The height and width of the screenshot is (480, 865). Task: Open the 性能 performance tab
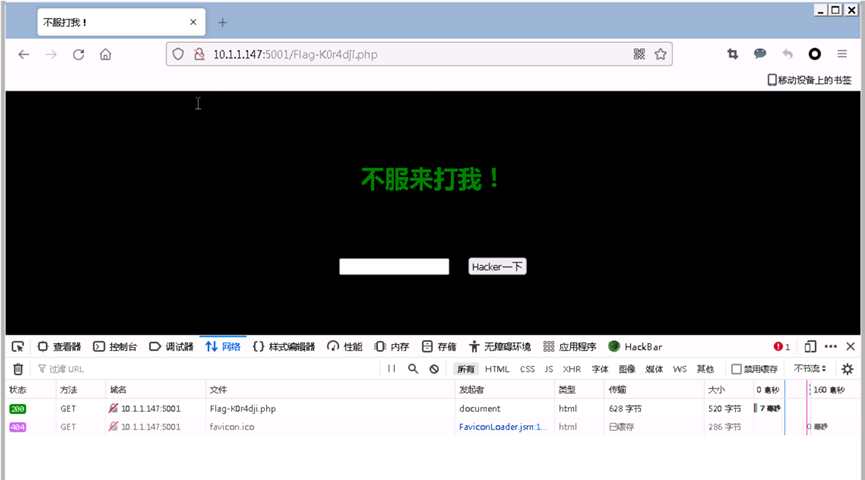(x=344, y=346)
